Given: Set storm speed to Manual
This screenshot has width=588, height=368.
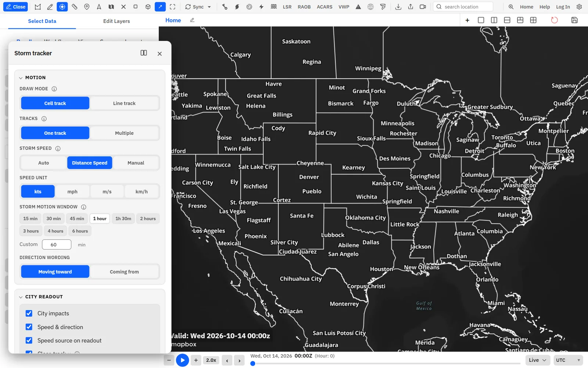Looking at the screenshot, I should point(136,163).
